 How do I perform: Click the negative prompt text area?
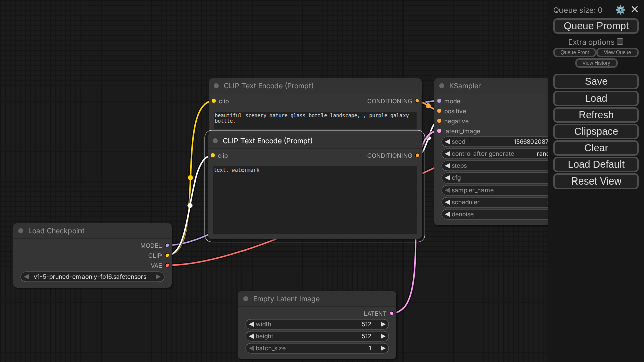click(314, 200)
